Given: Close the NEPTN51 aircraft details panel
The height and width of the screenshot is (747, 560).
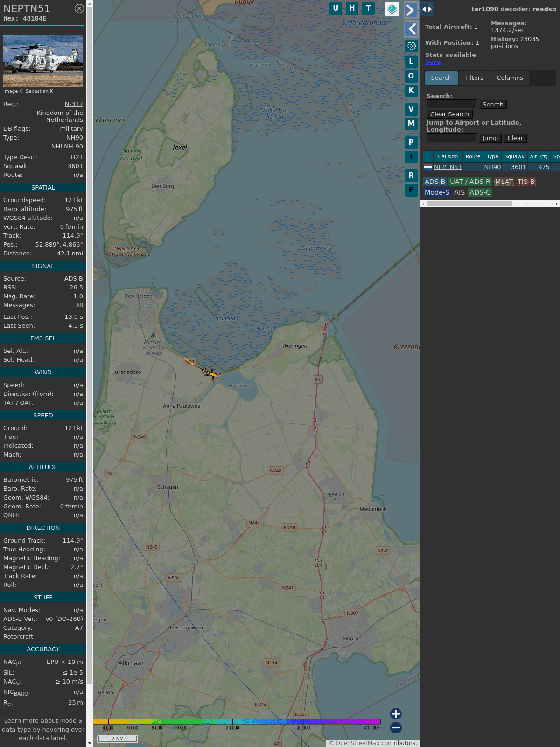Looking at the screenshot, I should [79, 8].
